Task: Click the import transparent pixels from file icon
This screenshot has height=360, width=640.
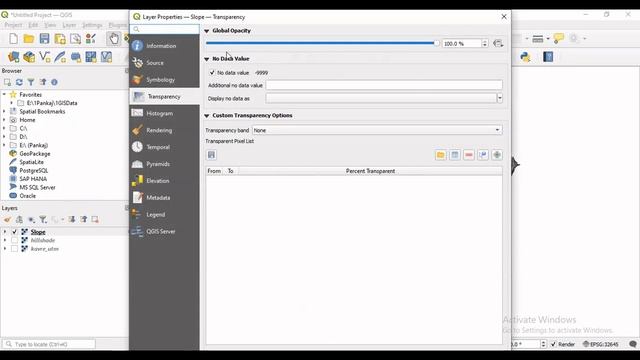Action: (440, 155)
